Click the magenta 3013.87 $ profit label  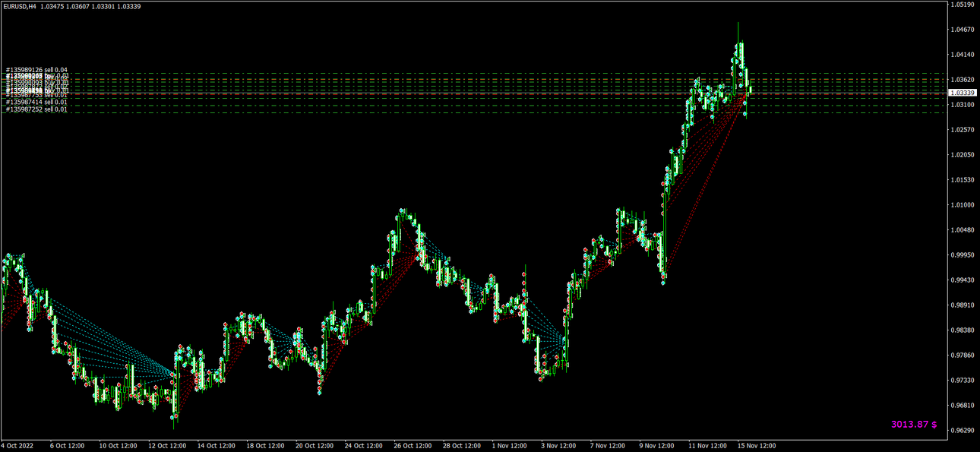pos(914,424)
